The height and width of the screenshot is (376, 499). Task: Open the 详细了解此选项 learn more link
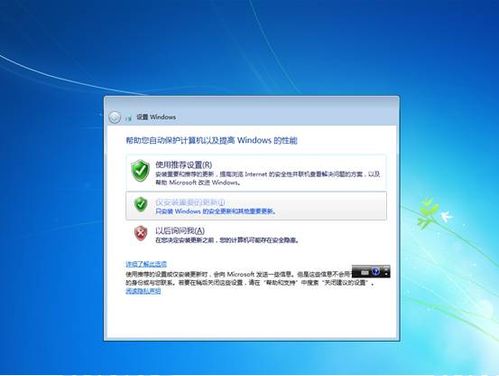coord(146,264)
